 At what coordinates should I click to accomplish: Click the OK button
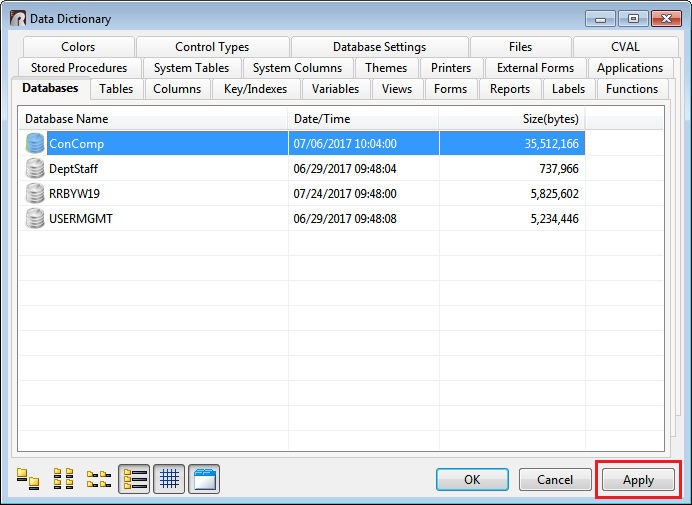(472, 480)
